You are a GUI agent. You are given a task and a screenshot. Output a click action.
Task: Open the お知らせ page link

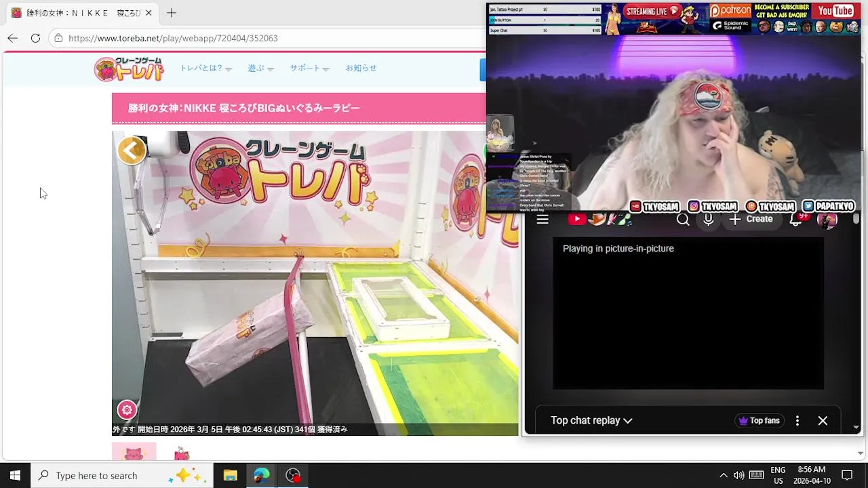pos(361,68)
